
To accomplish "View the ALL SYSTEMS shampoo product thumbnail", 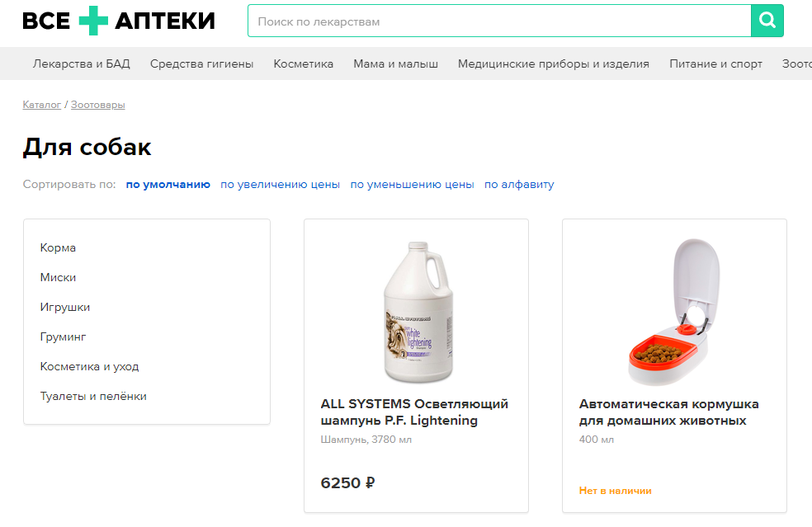I will (416, 305).
